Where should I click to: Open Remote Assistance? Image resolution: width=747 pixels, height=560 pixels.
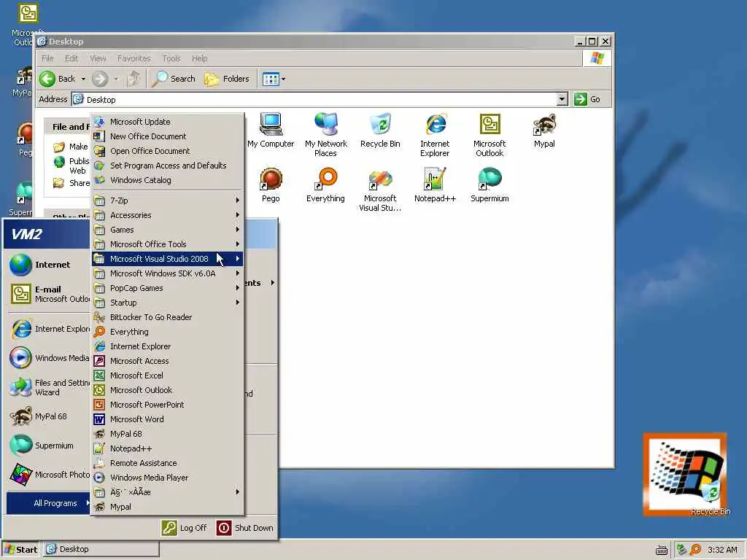click(168, 463)
